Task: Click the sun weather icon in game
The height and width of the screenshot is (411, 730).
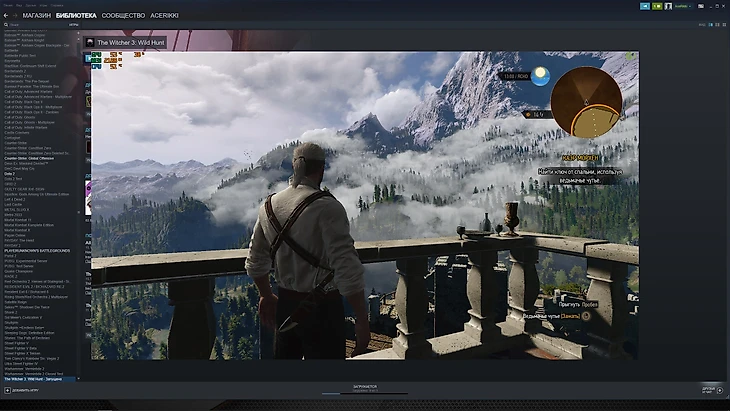Action: (x=540, y=76)
